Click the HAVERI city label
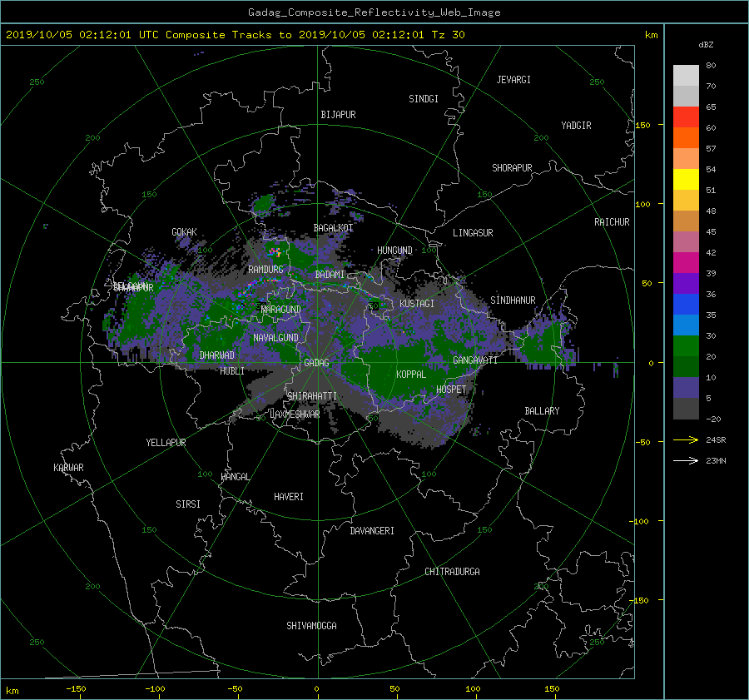The image size is (749, 700). 289,497
